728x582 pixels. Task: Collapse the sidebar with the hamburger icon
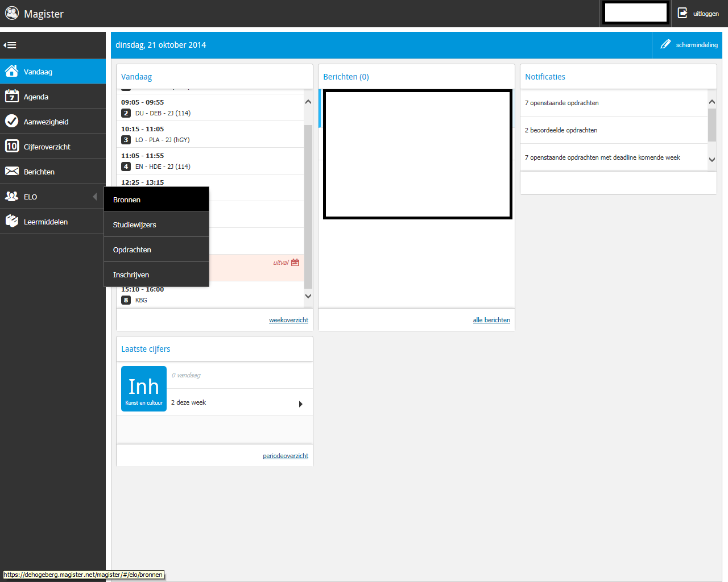[x=10, y=45]
